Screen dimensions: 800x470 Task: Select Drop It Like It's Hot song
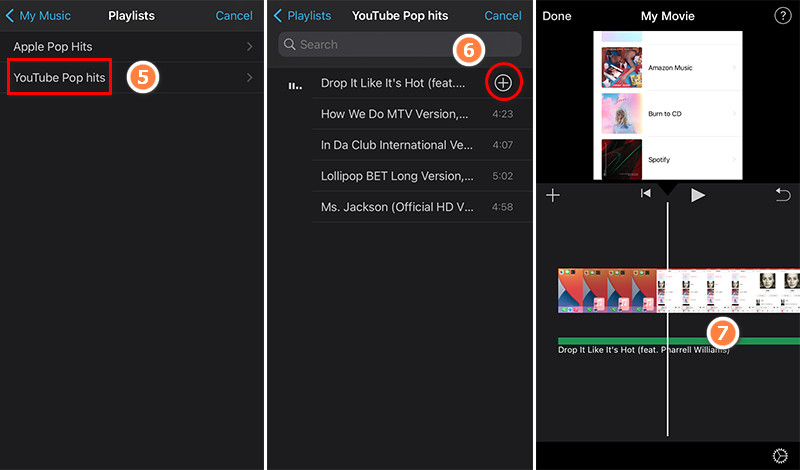[x=393, y=83]
